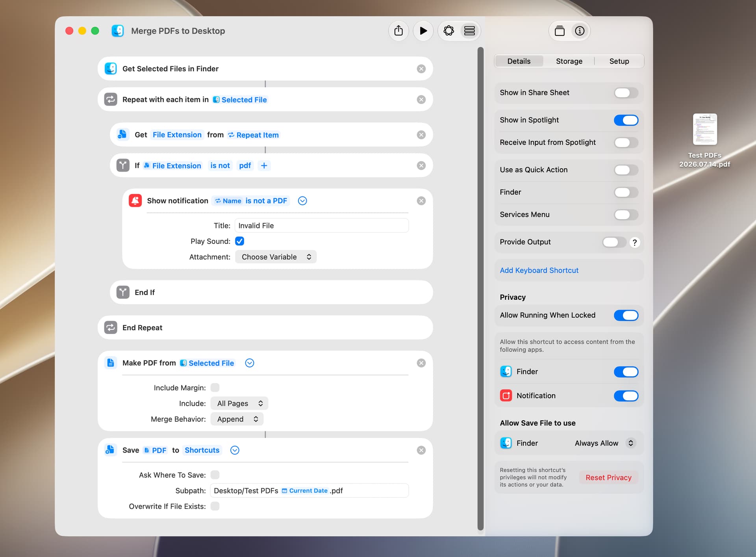This screenshot has width=756, height=557.
Task: Toggle the Finder quick action switch
Action: 626,193
